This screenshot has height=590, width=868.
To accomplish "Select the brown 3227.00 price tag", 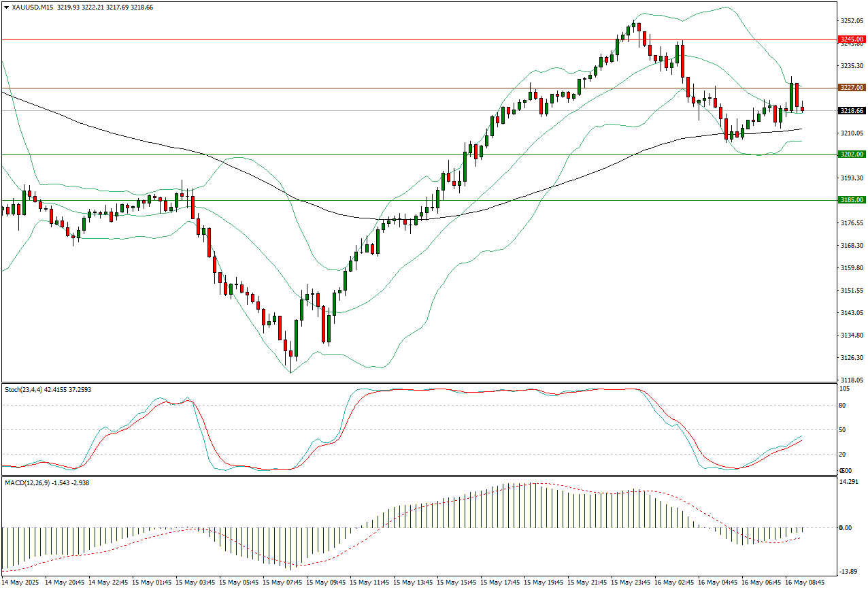I will coord(852,88).
